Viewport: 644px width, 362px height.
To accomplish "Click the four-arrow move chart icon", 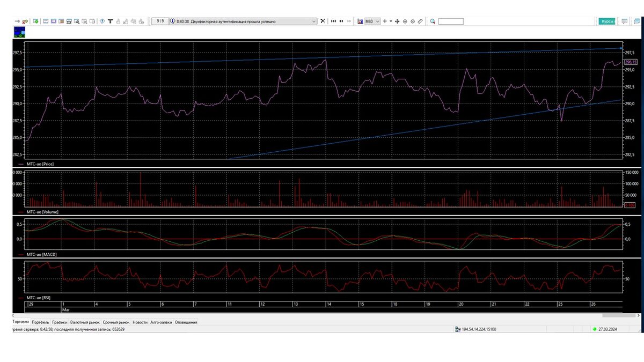I will (x=397, y=21).
